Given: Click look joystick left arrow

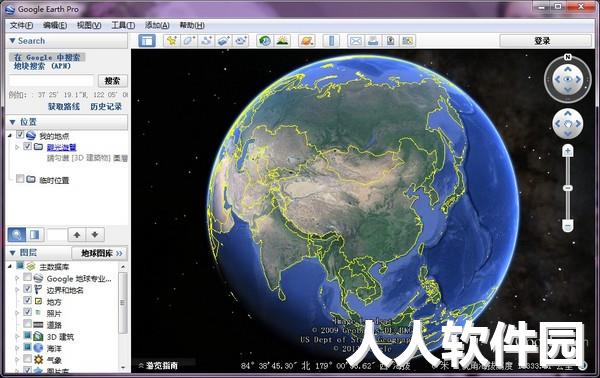Looking at the screenshot, I should 558,79.
